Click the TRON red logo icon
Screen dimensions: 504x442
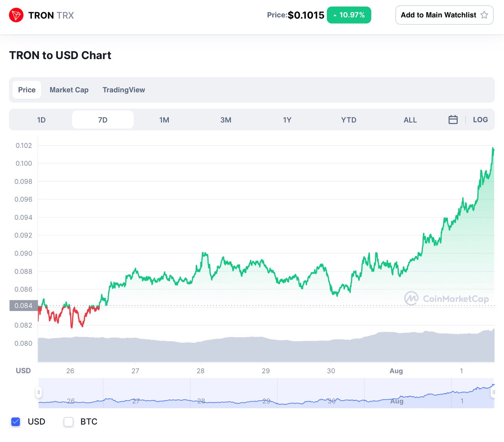pyautogui.click(x=16, y=15)
